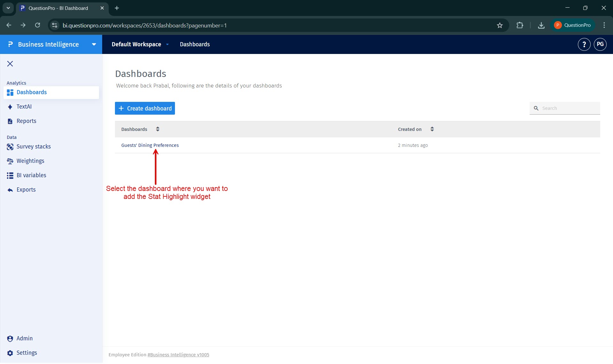Expand the Default Workspace dropdown
Screen dimensions: 613x364
167,44
